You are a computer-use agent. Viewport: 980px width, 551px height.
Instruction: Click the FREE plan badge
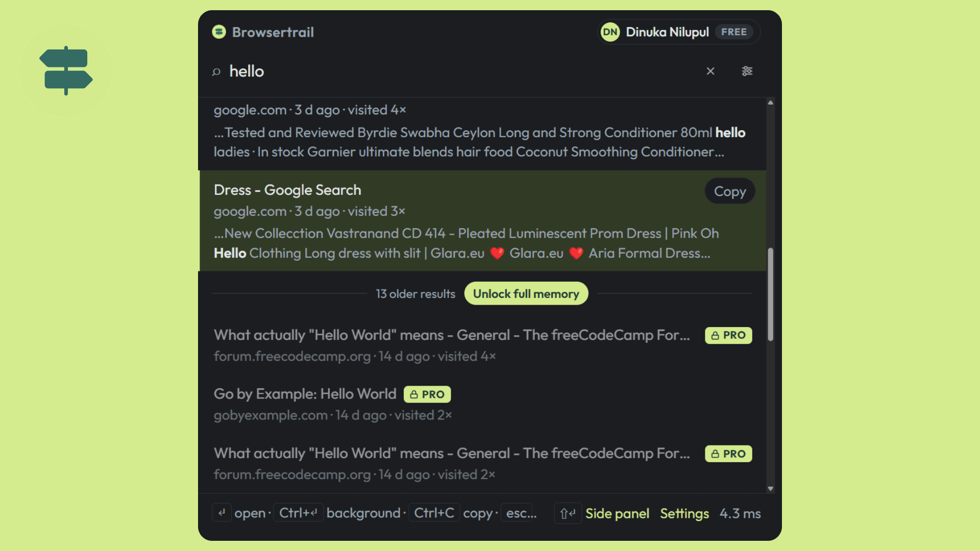point(734,32)
